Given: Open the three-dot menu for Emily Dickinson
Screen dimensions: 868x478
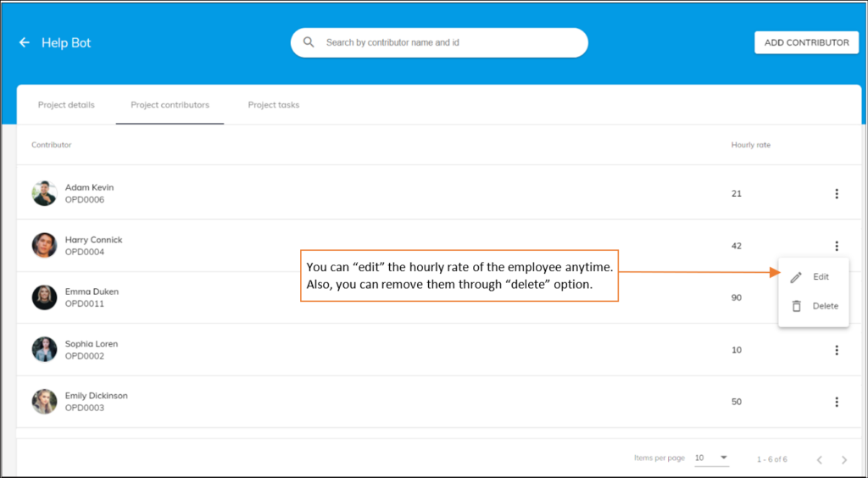Looking at the screenshot, I should point(836,402).
